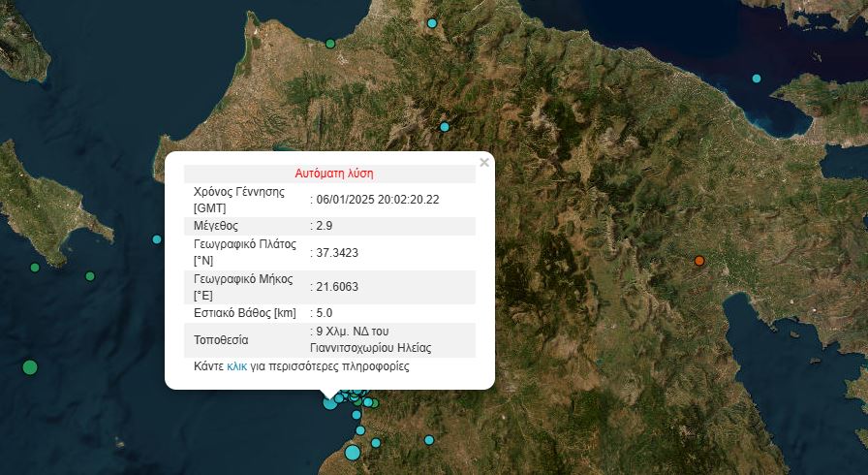Select the largest cyan marker at the bottom coast

[x=353, y=453]
